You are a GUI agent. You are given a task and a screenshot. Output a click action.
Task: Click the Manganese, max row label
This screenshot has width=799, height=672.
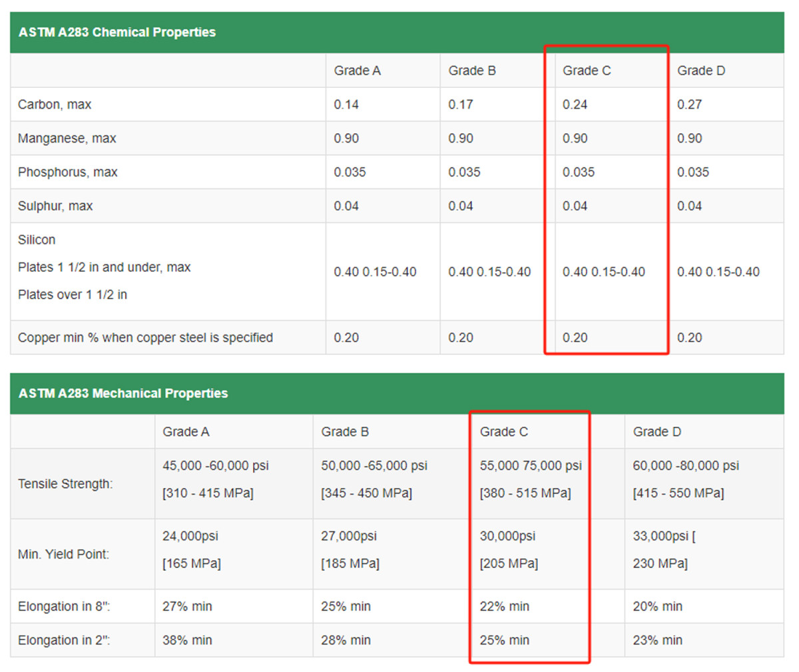point(67,139)
